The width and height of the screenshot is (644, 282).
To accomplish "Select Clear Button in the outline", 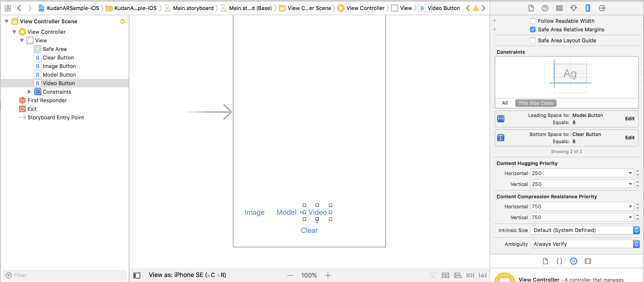I will 58,58.
